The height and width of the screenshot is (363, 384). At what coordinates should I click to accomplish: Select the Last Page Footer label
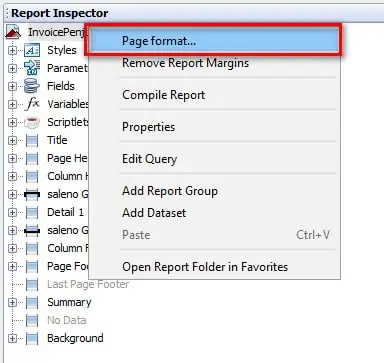click(88, 284)
